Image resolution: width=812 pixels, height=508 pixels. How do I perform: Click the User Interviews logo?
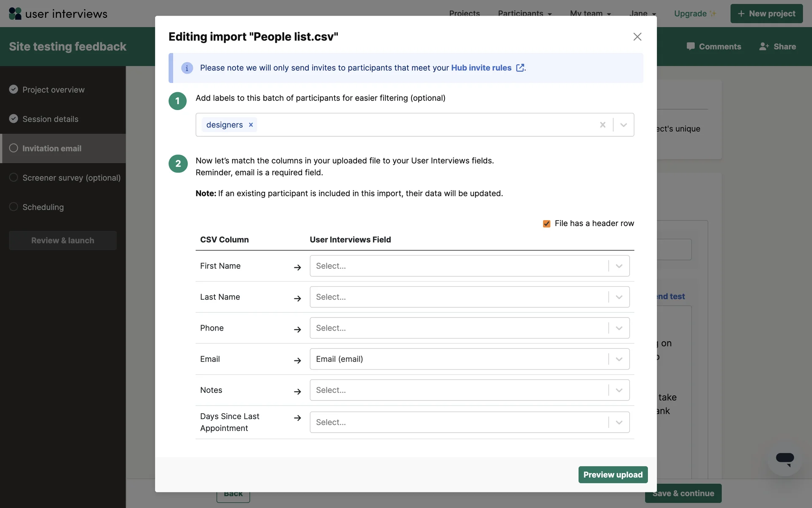click(x=58, y=14)
